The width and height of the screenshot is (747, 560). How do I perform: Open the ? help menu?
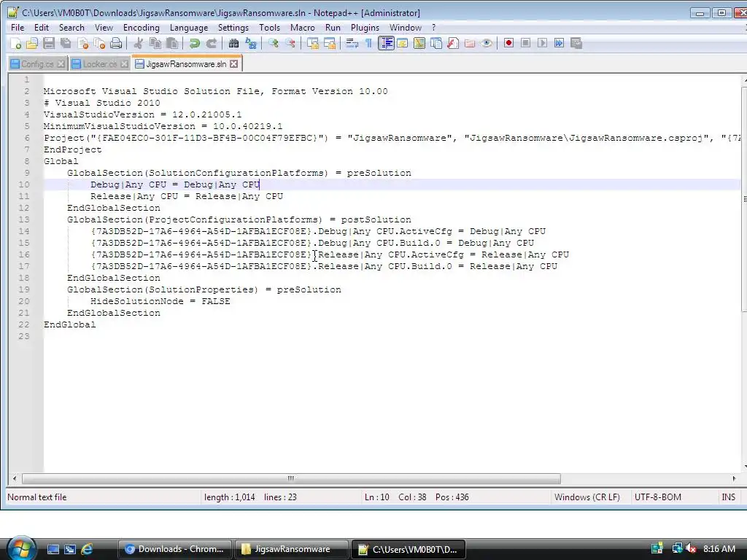[433, 28]
